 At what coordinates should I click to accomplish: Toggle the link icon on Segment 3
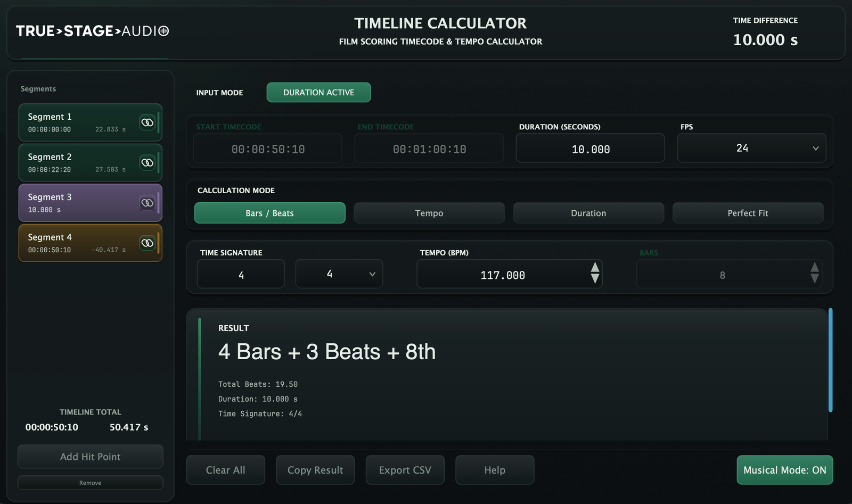tap(147, 203)
